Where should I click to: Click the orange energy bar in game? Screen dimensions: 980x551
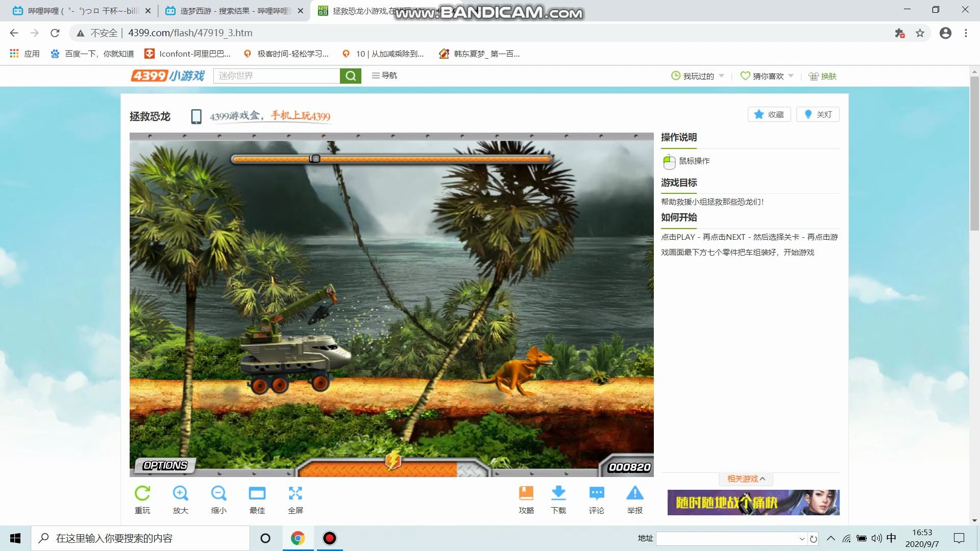(378, 469)
